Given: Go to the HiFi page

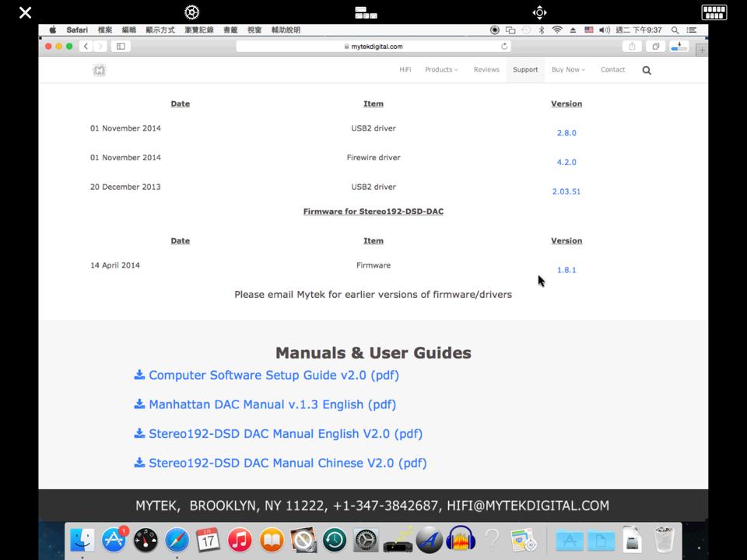Looking at the screenshot, I should [x=405, y=69].
